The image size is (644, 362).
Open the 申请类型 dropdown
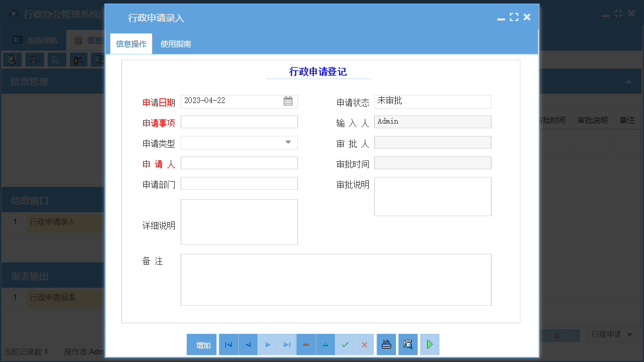[288, 142]
